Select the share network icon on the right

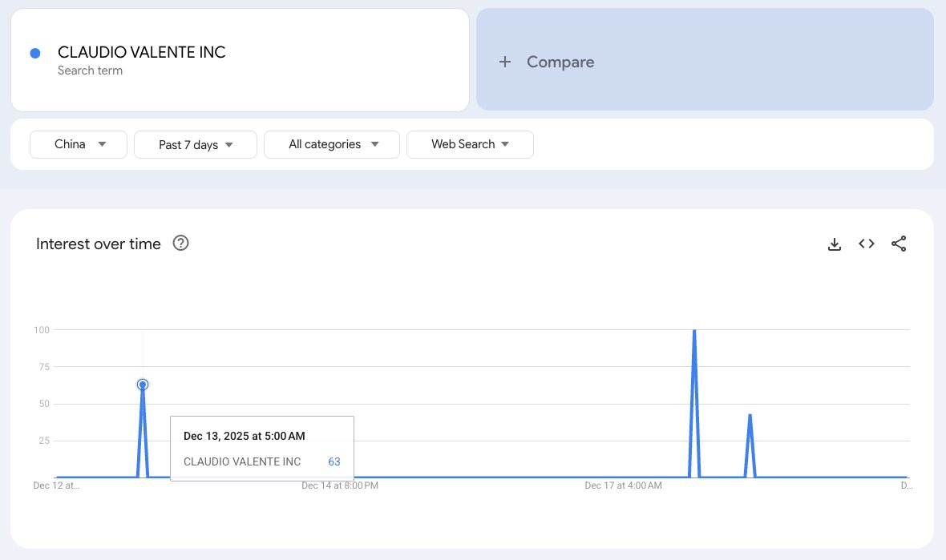tap(899, 244)
